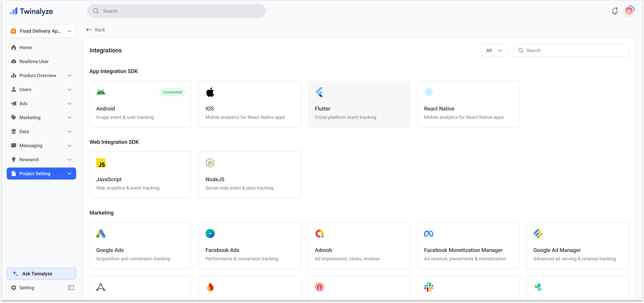The width and height of the screenshot is (644, 303).
Task: Select the Users sidebar item
Action: click(x=42, y=89)
